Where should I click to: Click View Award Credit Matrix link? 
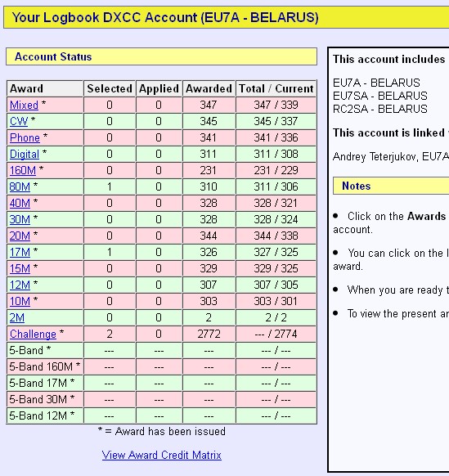[x=162, y=455]
